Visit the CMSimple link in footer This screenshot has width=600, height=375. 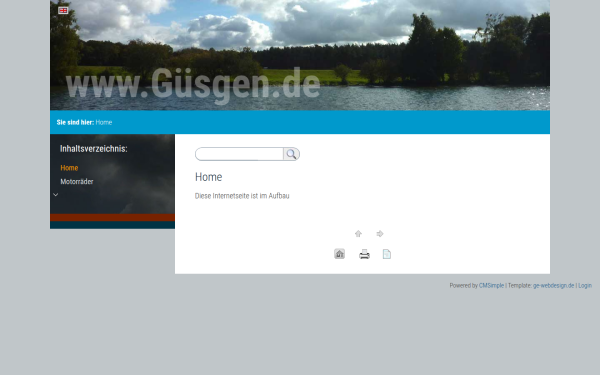click(x=491, y=285)
